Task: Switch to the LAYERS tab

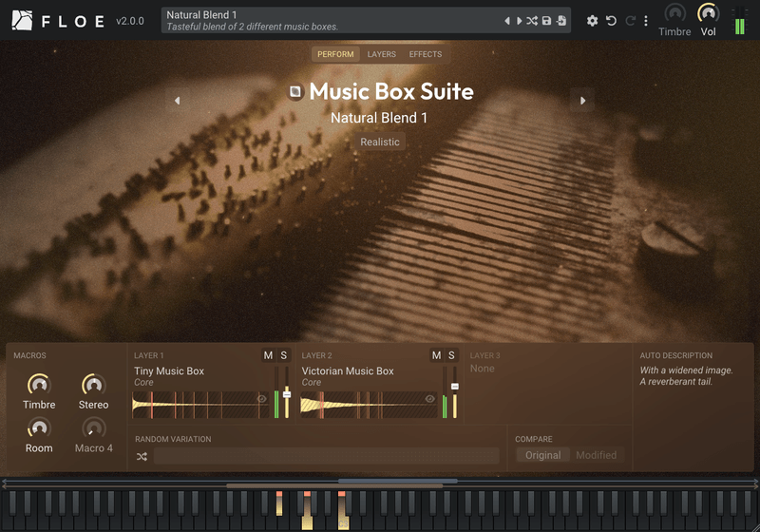Action: click(382, 54)
